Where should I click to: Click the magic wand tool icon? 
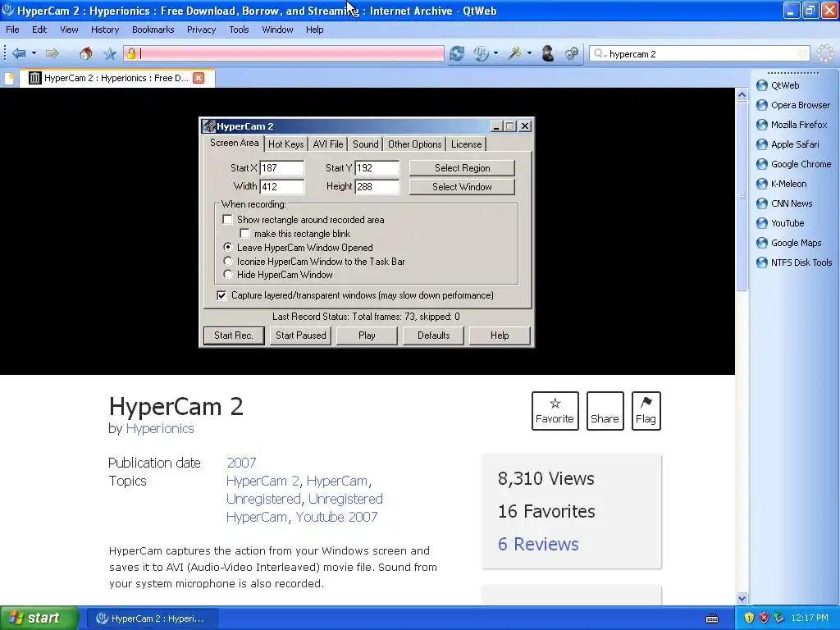click(x=515, y=53)
